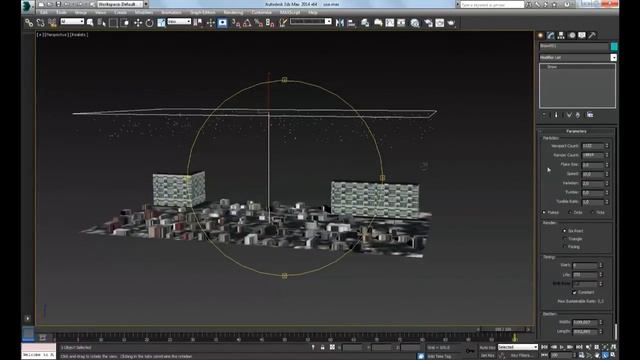Click the time slider showing 100 / 100

[x=503, y=329]
